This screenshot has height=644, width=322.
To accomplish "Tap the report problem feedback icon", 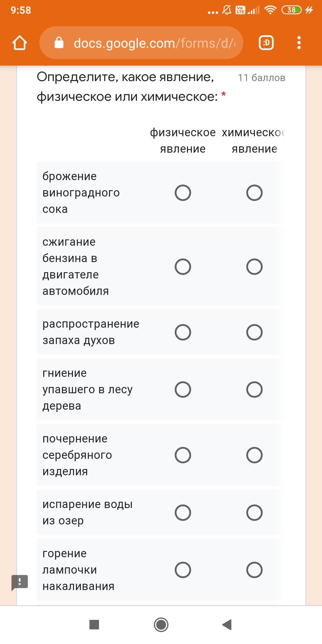I will (20, 582).
